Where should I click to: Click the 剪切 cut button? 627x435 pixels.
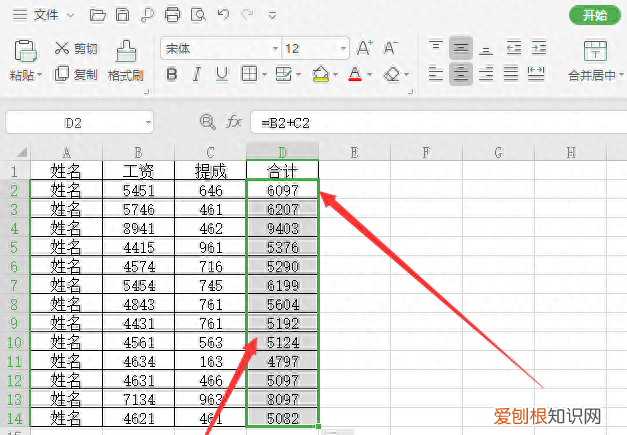[x=76, y=49]
